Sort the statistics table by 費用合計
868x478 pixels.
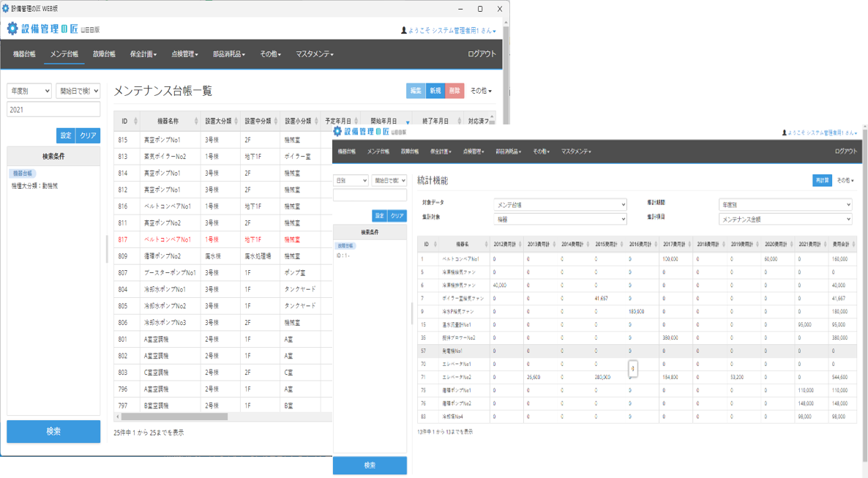coord(840,244)
